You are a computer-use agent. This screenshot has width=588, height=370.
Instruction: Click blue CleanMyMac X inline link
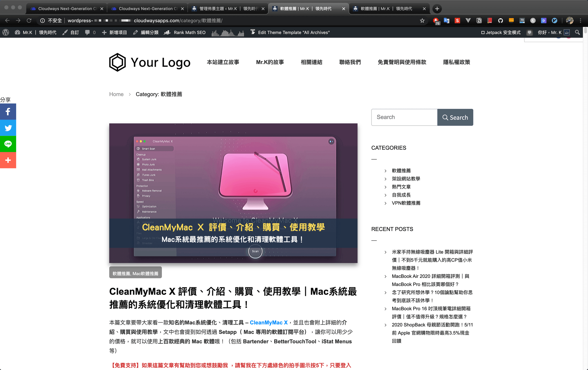coord(269,322)
